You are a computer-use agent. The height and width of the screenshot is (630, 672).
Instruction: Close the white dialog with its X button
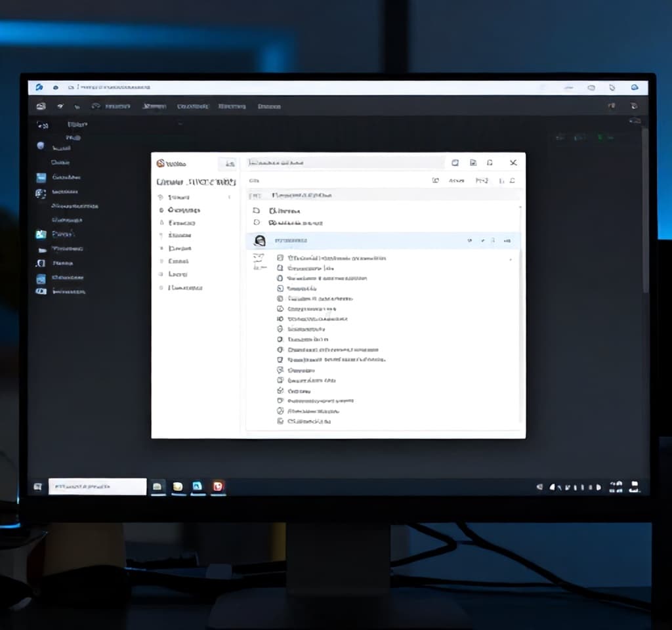[513, 163]
